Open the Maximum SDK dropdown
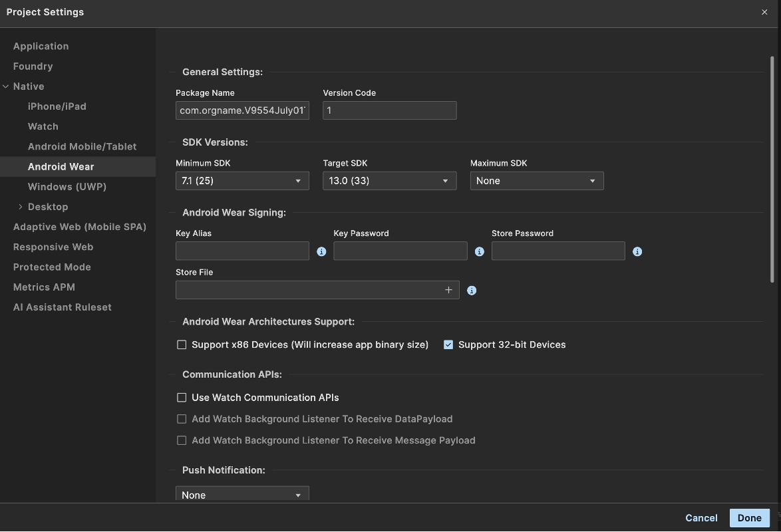 point(536,181)
